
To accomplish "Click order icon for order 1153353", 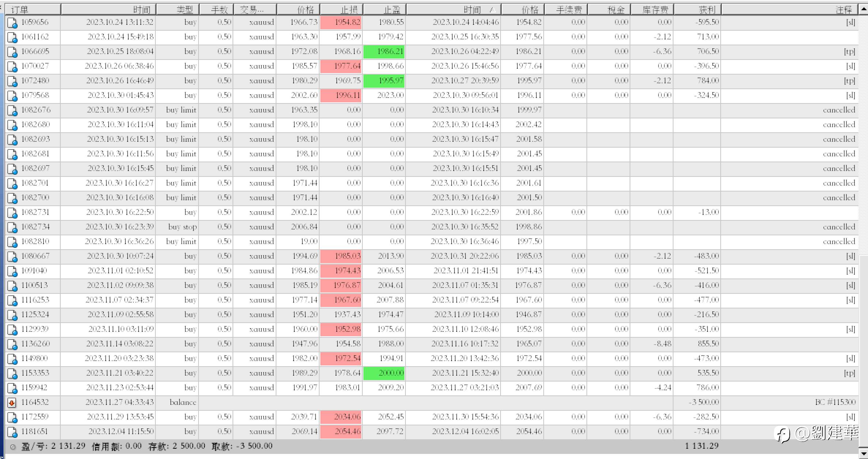I will coord(12,373).
